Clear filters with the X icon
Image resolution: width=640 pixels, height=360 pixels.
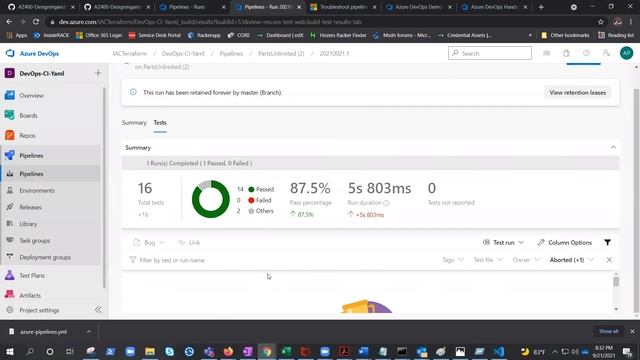[x=609, y=260]
